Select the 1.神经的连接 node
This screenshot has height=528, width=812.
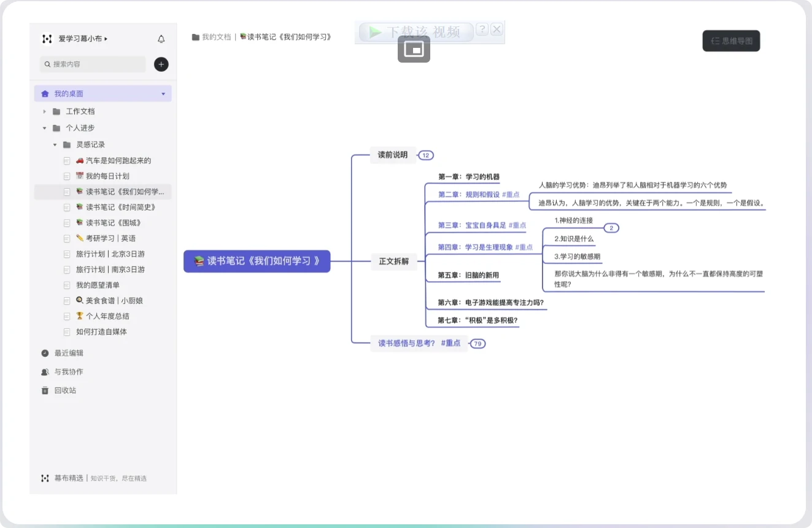tap(574, 220)
